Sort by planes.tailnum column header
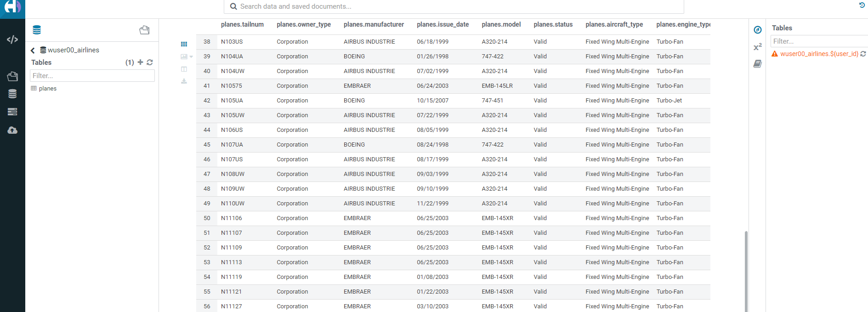This screenshot has height=312, width=868. pos(242,24)
